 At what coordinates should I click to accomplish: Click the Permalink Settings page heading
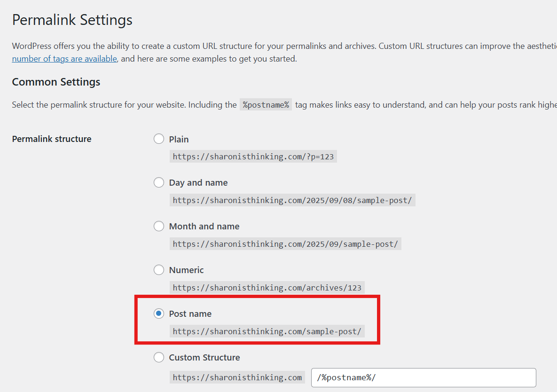click(72, 20)
